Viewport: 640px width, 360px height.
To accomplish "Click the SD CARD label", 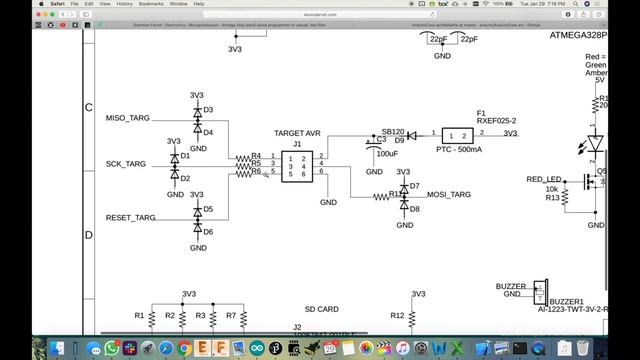I will pos(322,309).
